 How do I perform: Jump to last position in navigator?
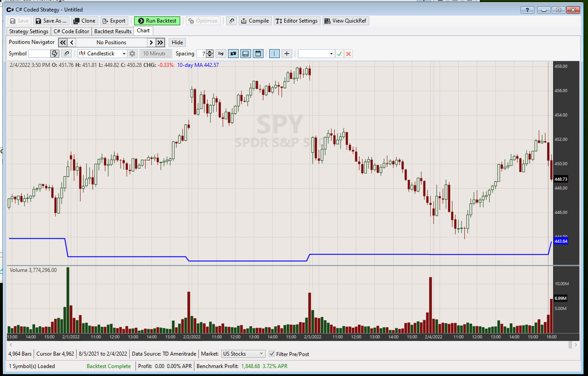pyautogui.click(x=160, y=43)
